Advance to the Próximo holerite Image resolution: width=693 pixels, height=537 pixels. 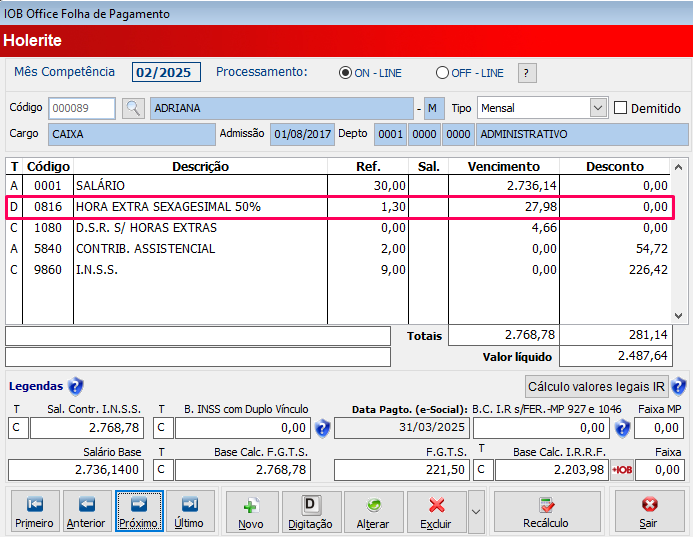(x=138, y=511)
